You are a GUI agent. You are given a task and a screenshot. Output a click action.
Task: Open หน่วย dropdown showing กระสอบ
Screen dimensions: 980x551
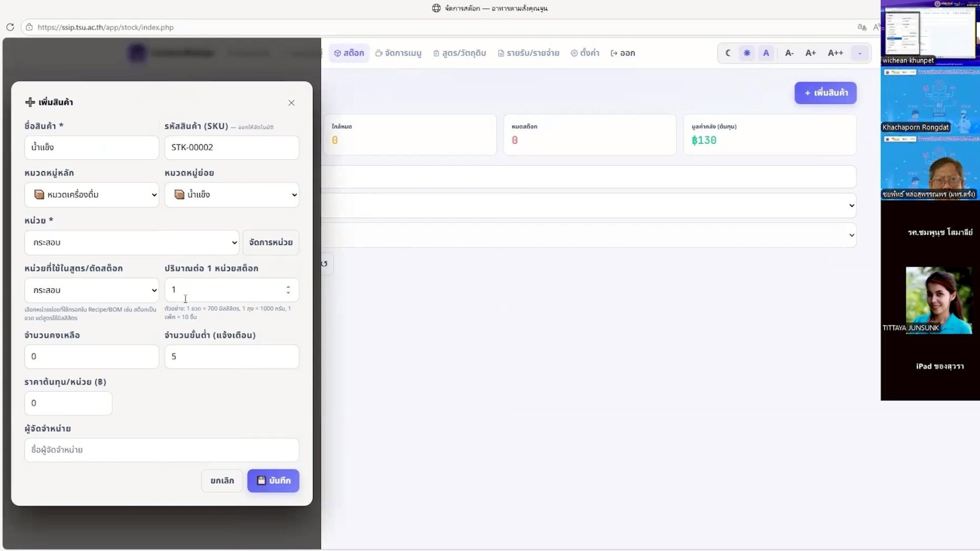[132, 242]
